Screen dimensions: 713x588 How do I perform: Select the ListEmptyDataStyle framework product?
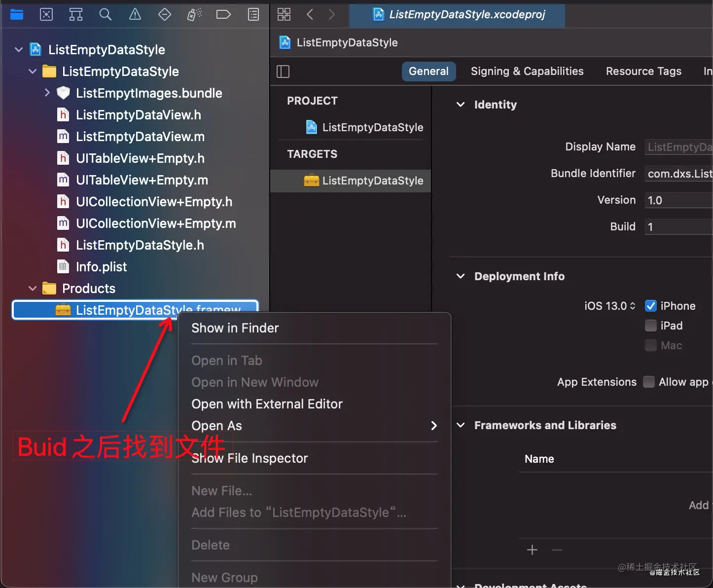click(x=135, y=310)
